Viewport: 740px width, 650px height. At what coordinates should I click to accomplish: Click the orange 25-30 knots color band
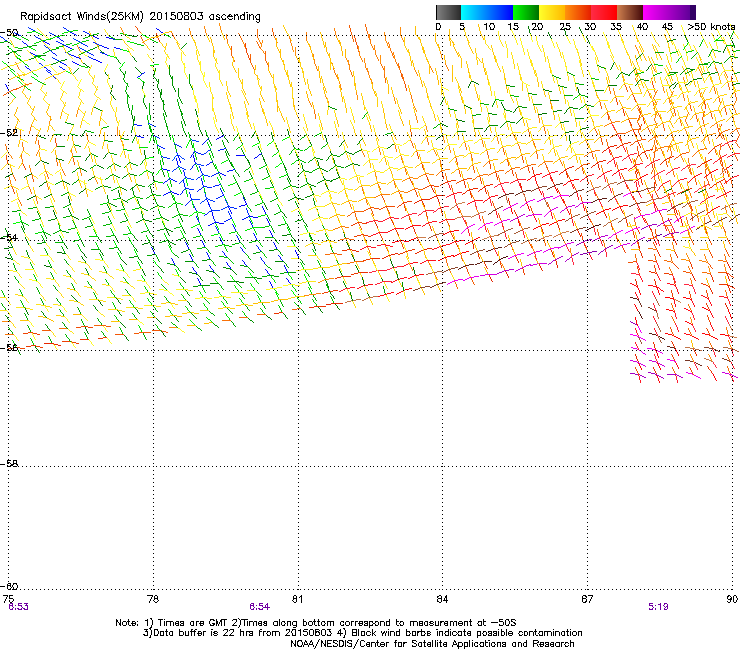tap(578, 12)
